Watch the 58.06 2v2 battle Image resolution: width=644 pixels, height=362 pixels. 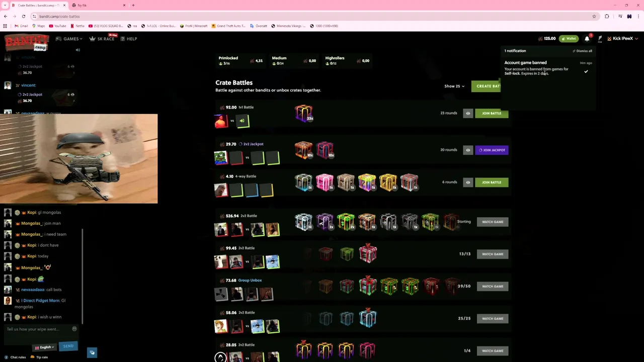(493, 318)
